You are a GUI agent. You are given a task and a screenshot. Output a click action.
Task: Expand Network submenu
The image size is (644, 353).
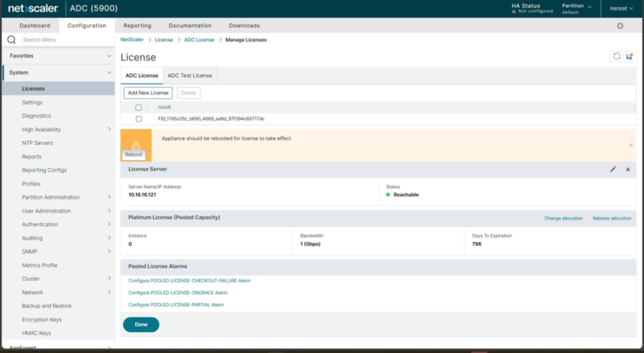click(109, 292)
